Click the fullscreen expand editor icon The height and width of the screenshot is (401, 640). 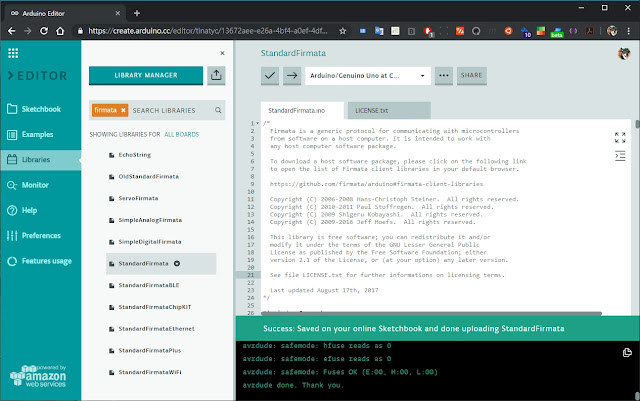[620, 137]
